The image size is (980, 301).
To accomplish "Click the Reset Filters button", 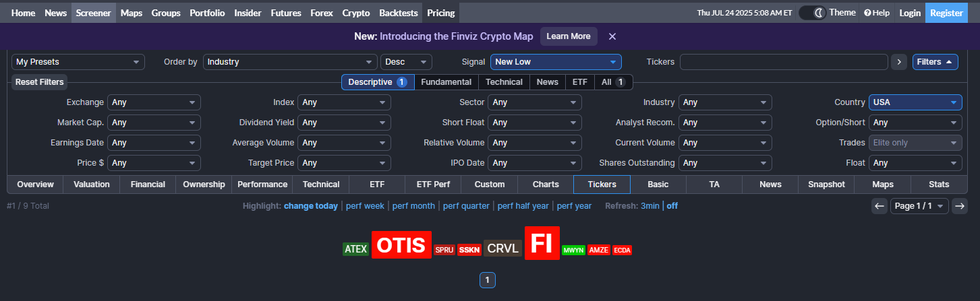I will click(40, 82).
